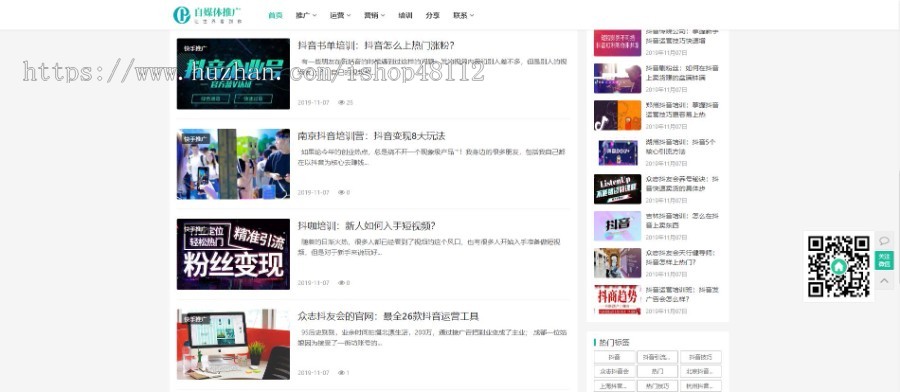Open sidebar post 抖音5个核心引流方法
Viewport: 900px width, 392px height.
point(681,147)
